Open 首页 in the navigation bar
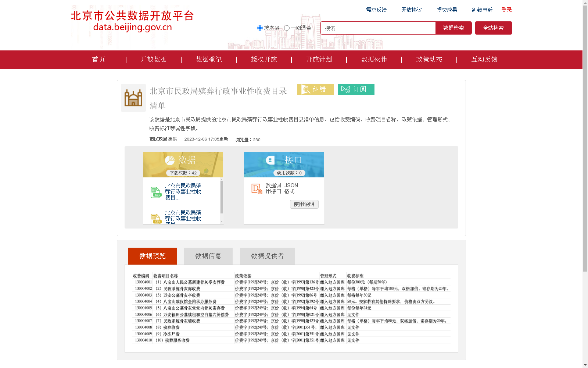This screenshot has width=588, height=368. click(x=98, y=60)
